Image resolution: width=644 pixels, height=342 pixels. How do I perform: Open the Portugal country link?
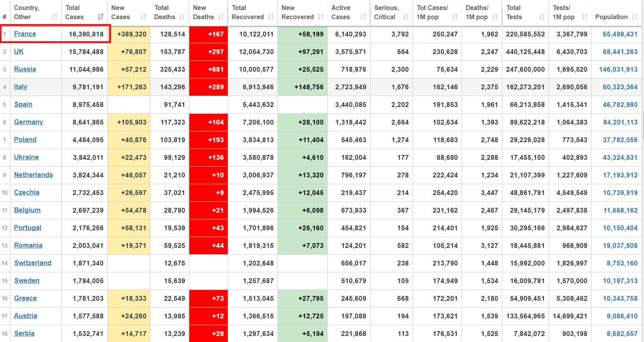[28, 228]
